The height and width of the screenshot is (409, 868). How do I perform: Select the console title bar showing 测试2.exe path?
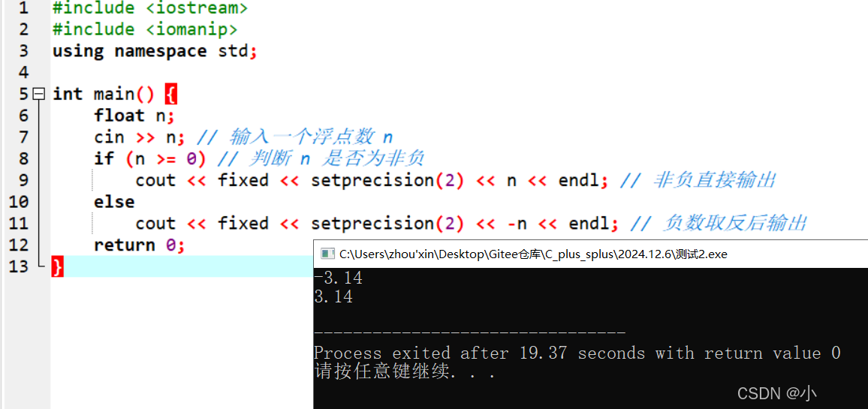point(590,254)
